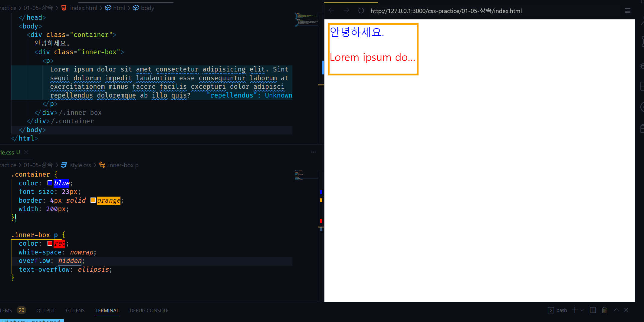Open the browser preview hamburger menu

[x=628, y=11]
